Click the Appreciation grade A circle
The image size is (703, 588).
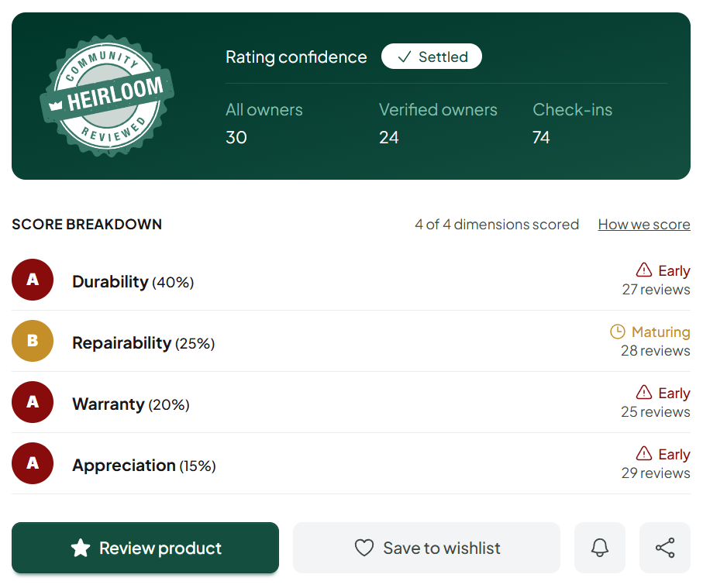[x=33, y=463]
